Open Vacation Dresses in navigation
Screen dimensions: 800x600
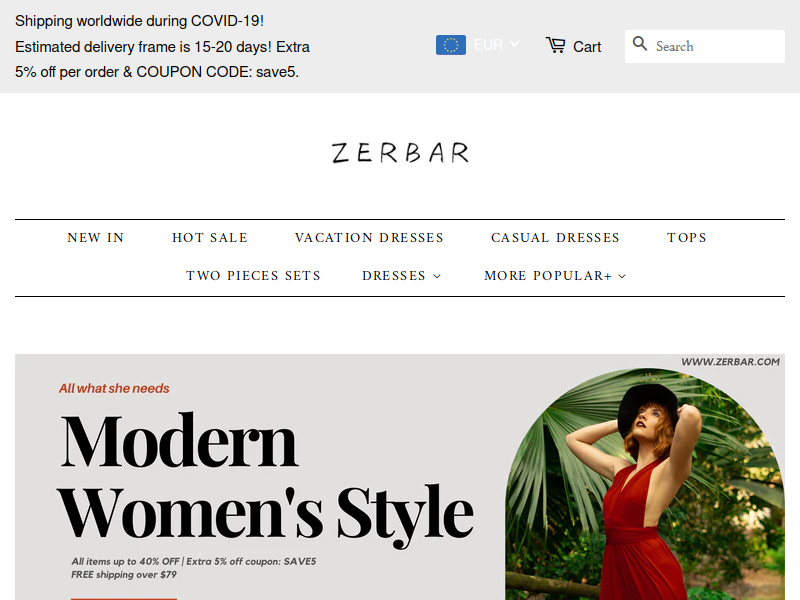[369, 238]
